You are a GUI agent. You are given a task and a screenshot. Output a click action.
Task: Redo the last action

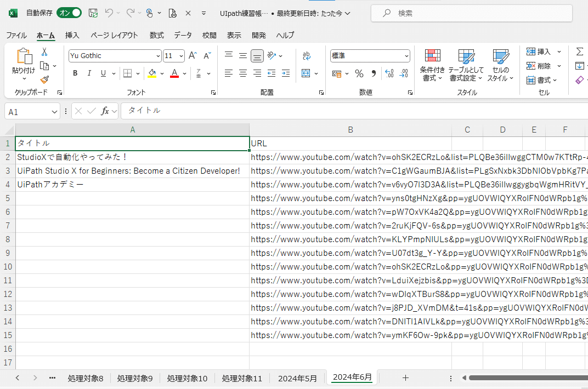point(130,13)
